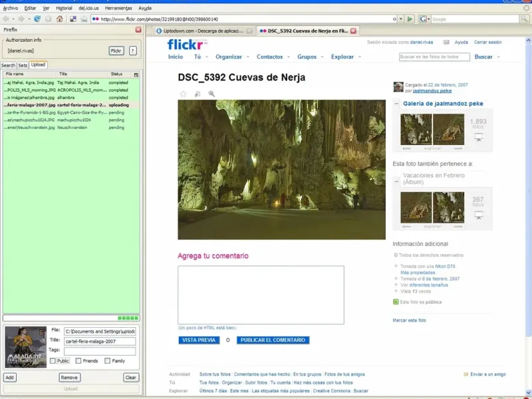The width and height of the screenshot is (532, 399).
Task: Click the blog this photo icon
Action: coord(198,94)
